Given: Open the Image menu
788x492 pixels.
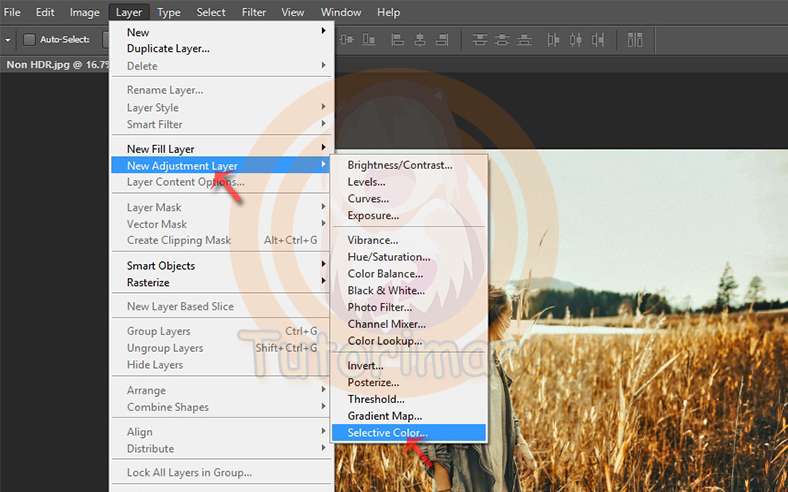Looking at the screenshot, I should click(x=84, y=12).
